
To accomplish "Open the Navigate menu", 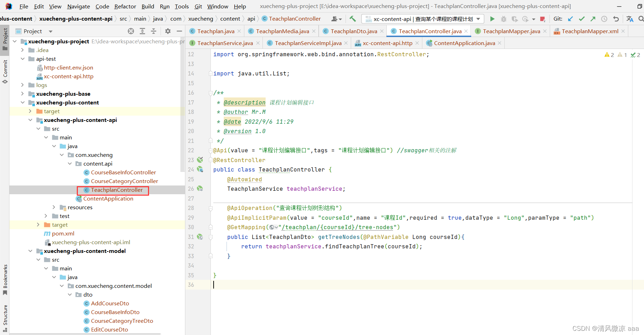I will 79,6.
